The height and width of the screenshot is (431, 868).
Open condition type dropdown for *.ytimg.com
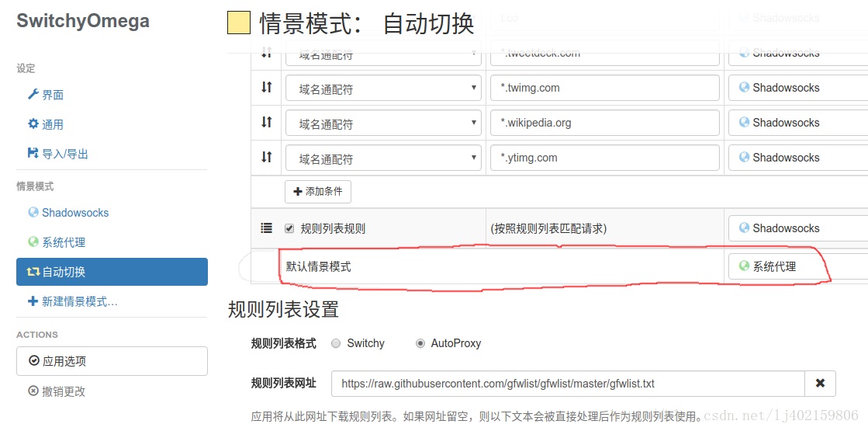tap(383, 158)
